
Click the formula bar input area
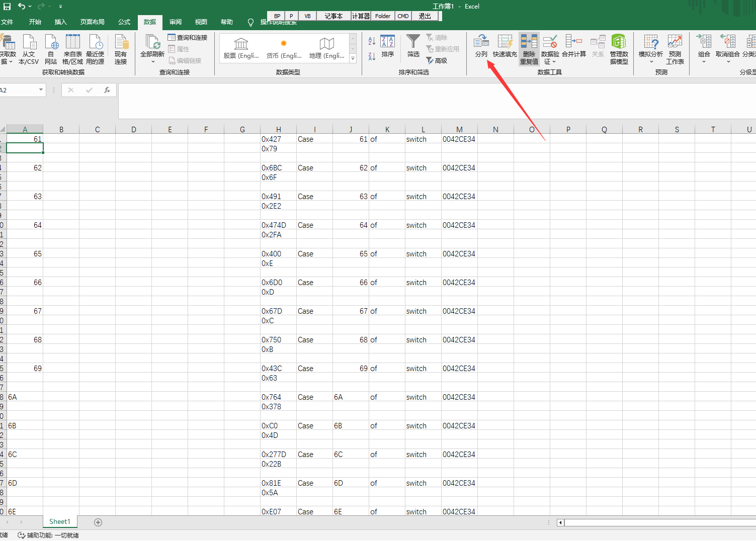[433, 101]
